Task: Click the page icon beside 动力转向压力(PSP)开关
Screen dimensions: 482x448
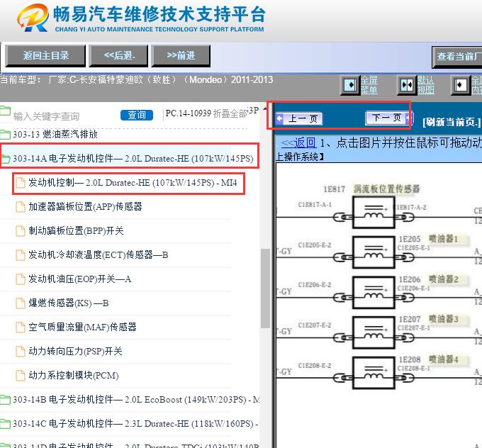Action: coord(21,352)
